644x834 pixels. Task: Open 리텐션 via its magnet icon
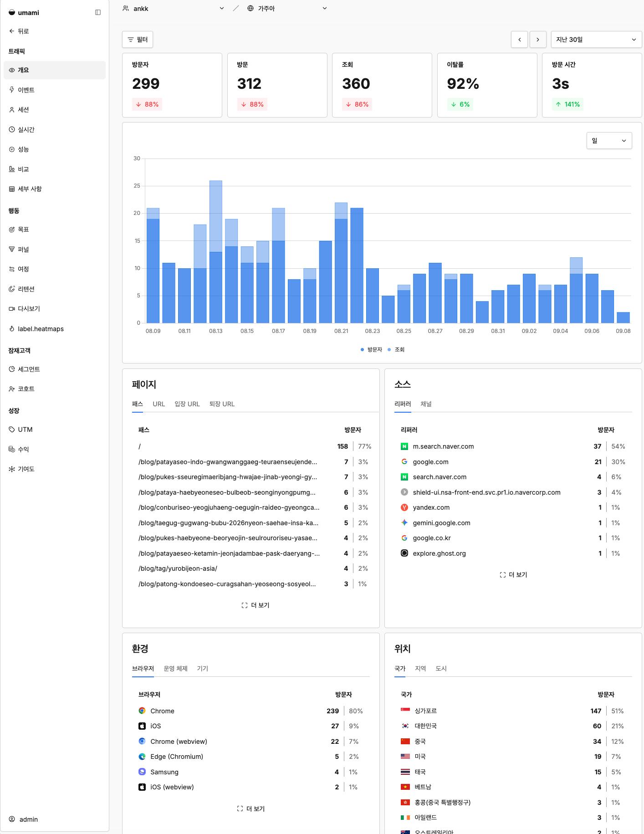click(12, 289)
